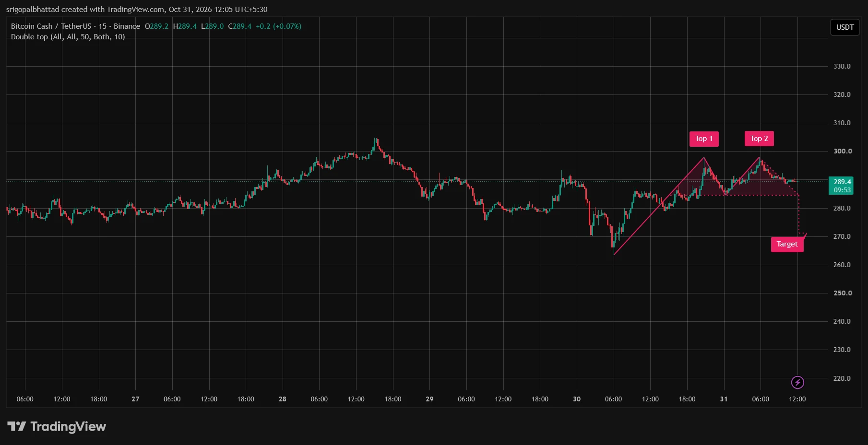This screenshot has height=445, width=868.
Task: Click the 250.0 price axis label
Action: 843,293
